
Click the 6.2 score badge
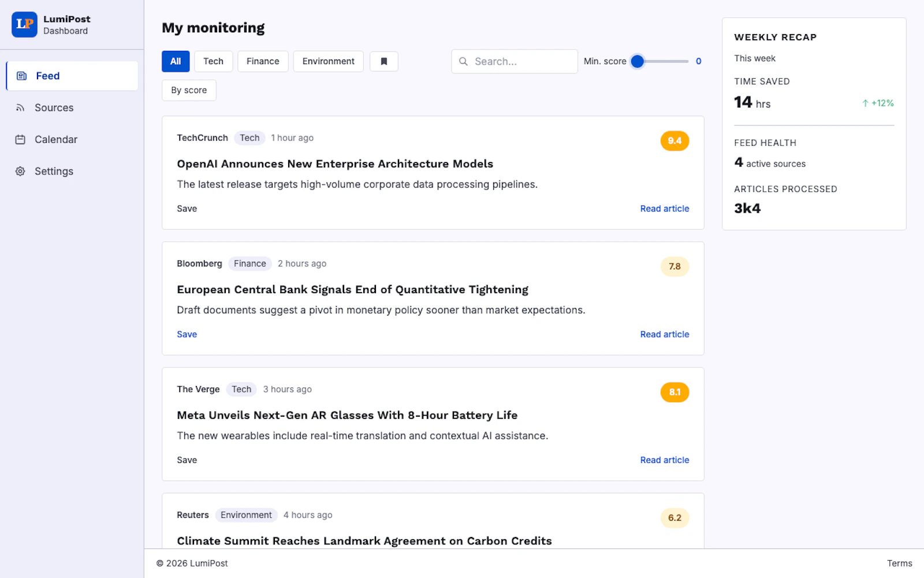[675, 518]
